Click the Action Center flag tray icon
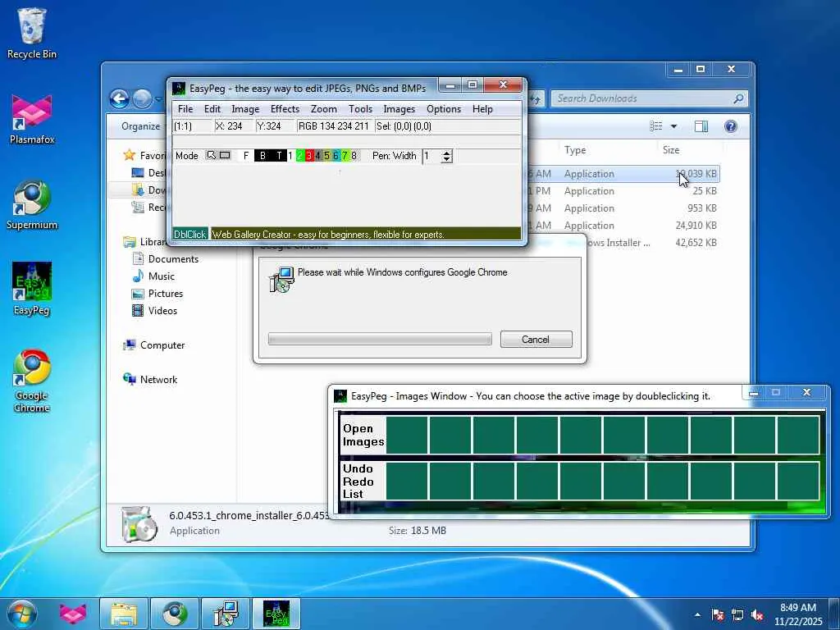The height and width of the screenshot is (630, 840). pyautogui.click(x=717, y=614)
